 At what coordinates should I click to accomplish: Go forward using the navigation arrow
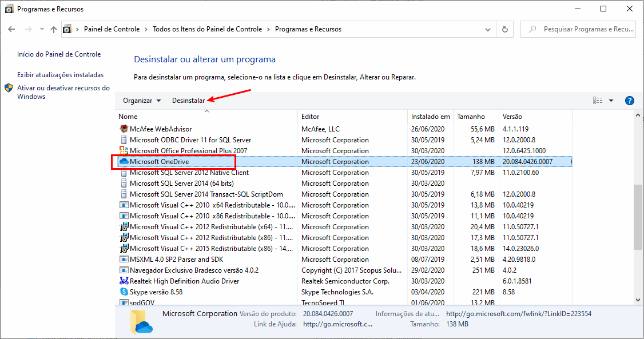(x=29, y=29)
